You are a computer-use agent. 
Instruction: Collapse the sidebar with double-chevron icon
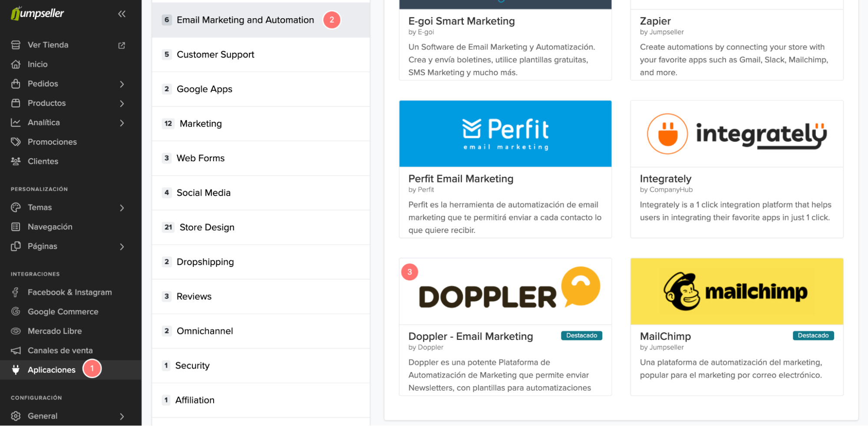coord(122,14)
